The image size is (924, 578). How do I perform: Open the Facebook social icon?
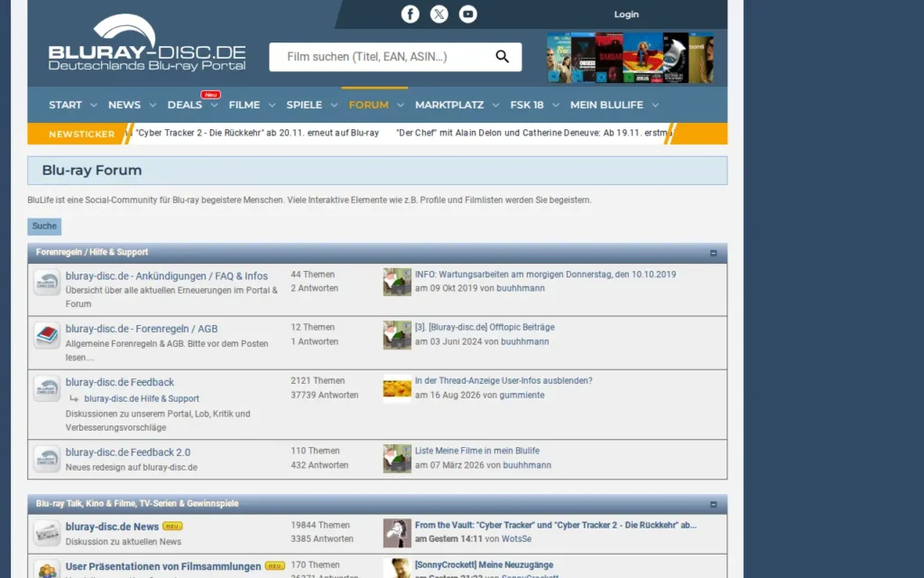click(411, 14)
